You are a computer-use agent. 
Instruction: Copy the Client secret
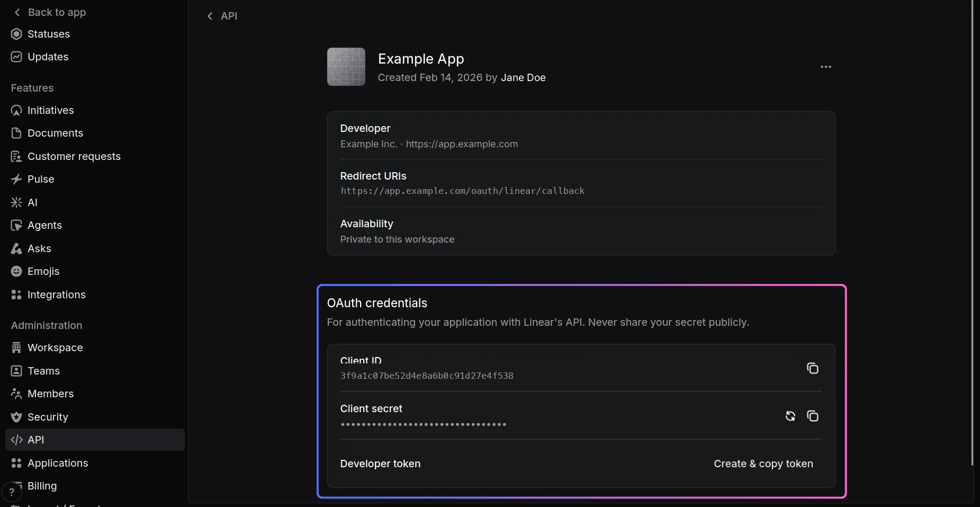tap(812, 416)
